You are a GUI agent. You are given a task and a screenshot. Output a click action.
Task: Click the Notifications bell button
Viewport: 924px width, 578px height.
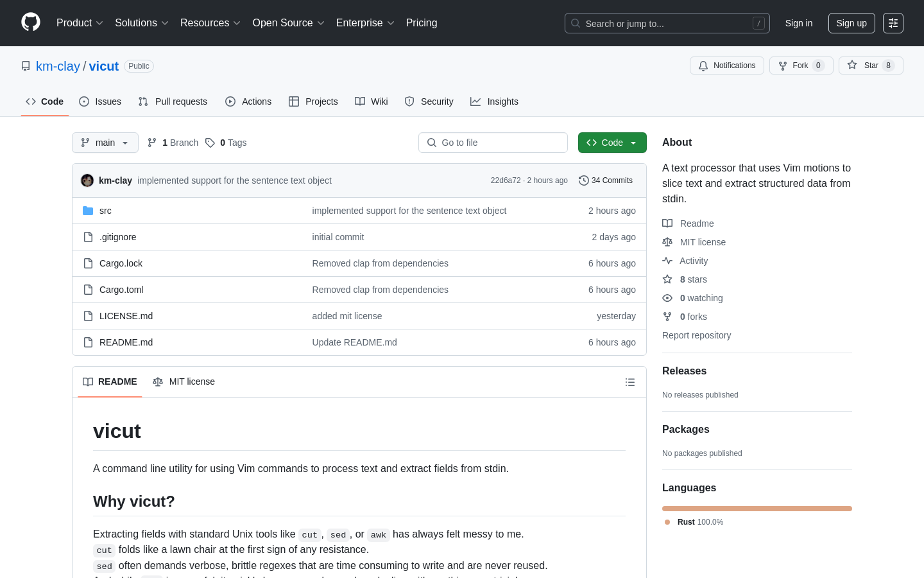pos(727,66)
